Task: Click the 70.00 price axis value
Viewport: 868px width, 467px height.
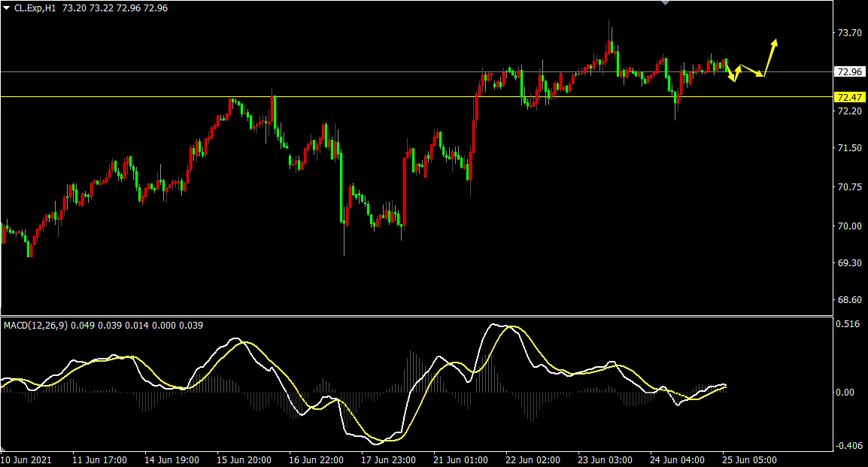Action: coord(850,226)
